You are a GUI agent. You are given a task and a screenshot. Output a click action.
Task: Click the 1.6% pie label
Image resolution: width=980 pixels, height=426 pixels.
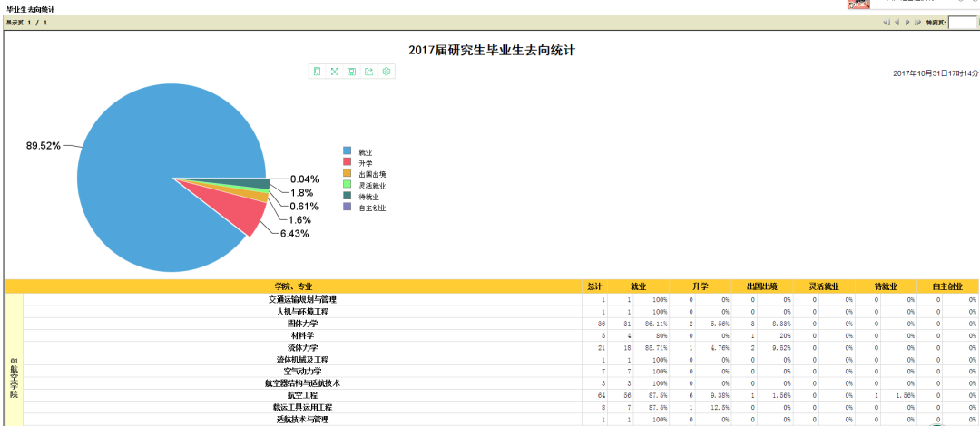tap(300, 220)
